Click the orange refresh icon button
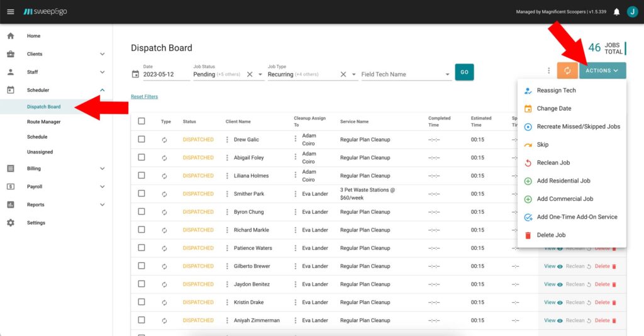Viewport: 644px width, 336px height. 567,70
